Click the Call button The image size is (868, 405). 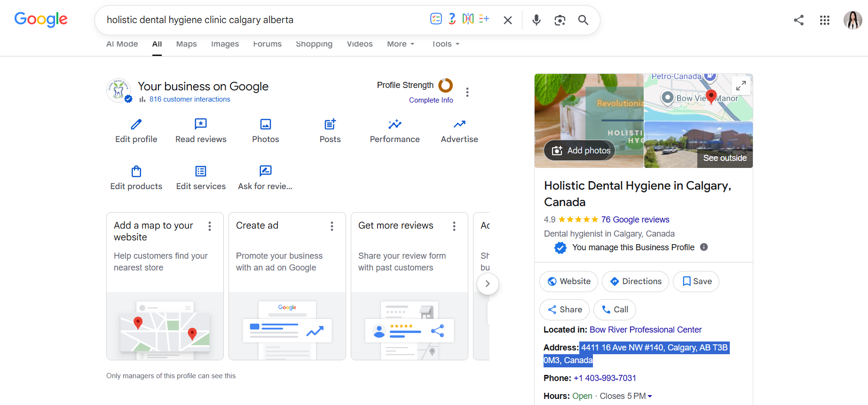point(615,310)
